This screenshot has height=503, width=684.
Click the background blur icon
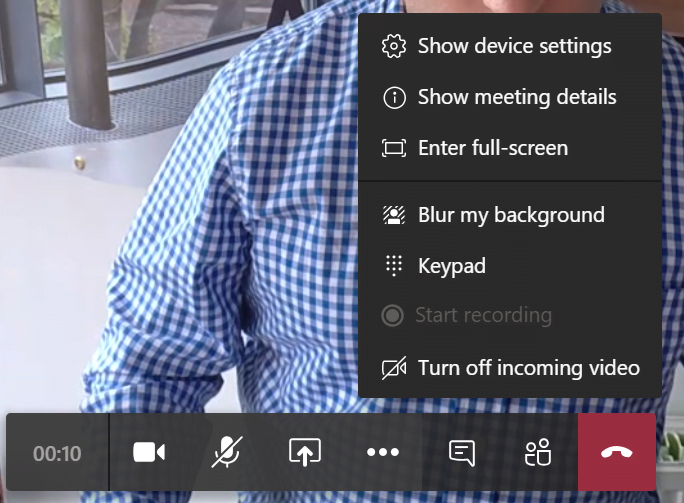(x=394, y=215)
